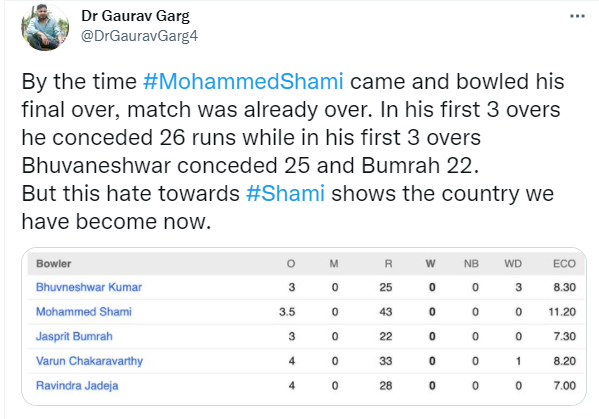599x419 pixels.
Task: Select Shami's 43 runs cell
Action: 385,312
